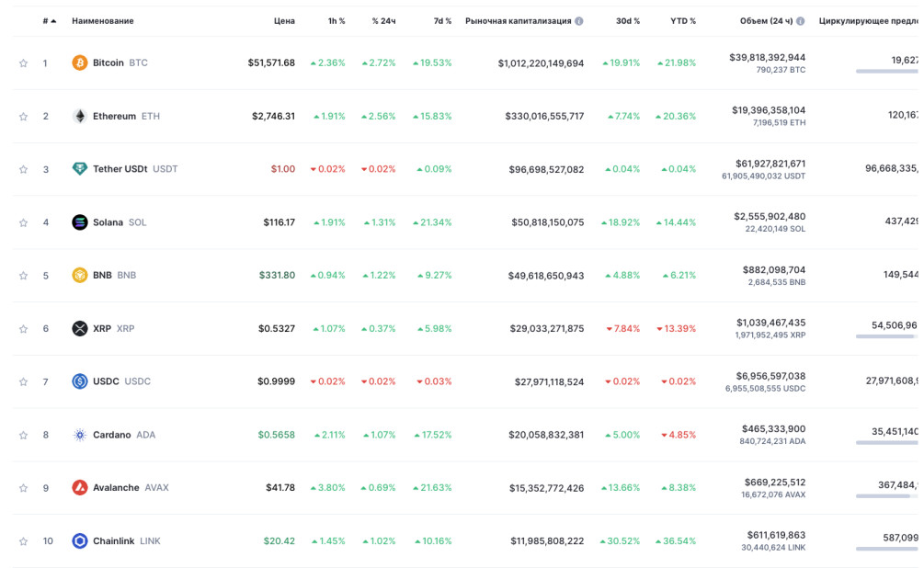
Task: Click the Avalanche coin logo
Action: click(80, 488)
